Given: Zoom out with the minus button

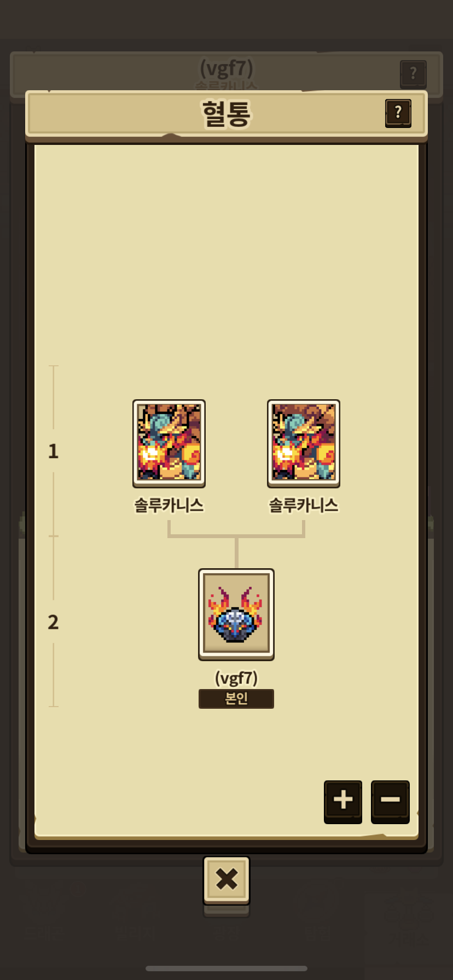Looking at the screenshot, I should point(390,801).
